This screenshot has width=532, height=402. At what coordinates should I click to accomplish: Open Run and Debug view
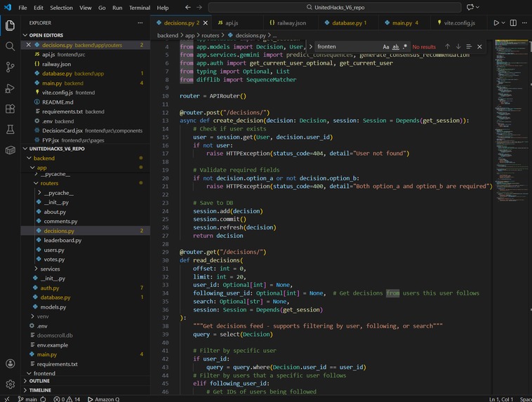pos(11,88)
